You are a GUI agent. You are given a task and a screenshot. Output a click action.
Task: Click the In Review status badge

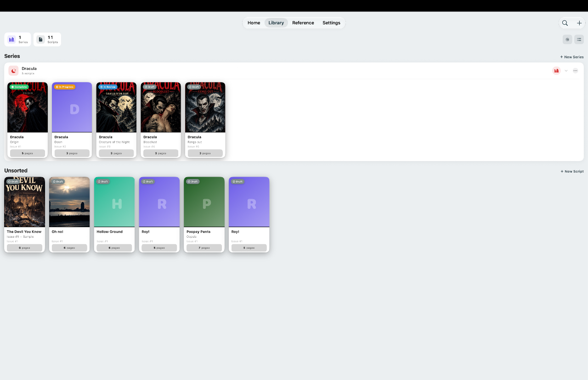(108, 87)
